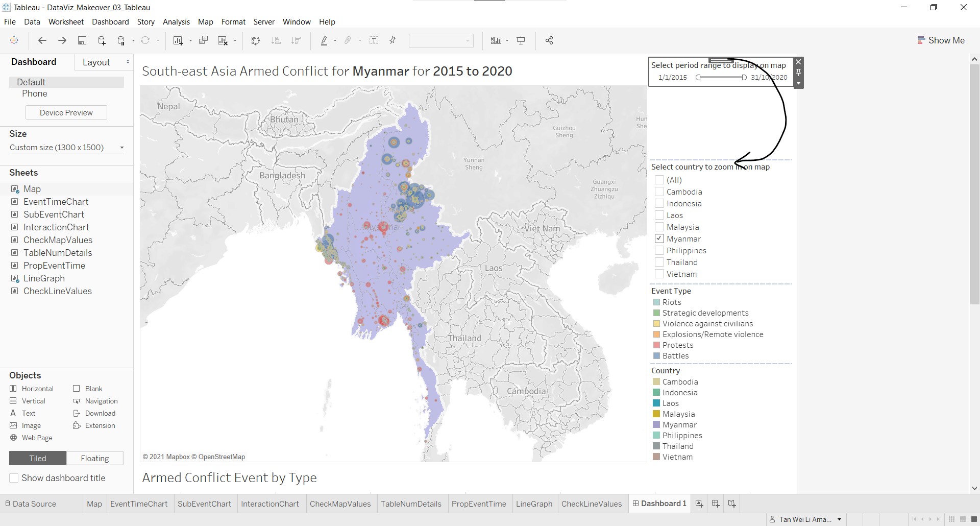Check the Cambodia country checkbox

click(x=659, y=192)
